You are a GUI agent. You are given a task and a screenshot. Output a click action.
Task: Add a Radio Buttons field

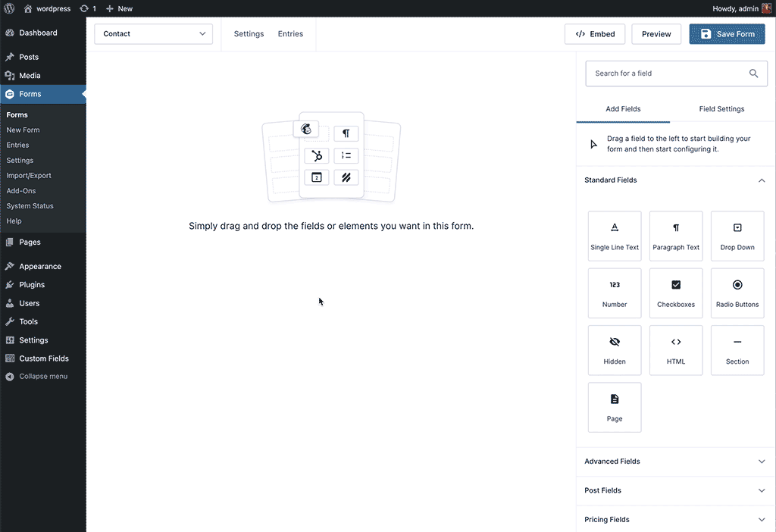(x=737, y=293)
